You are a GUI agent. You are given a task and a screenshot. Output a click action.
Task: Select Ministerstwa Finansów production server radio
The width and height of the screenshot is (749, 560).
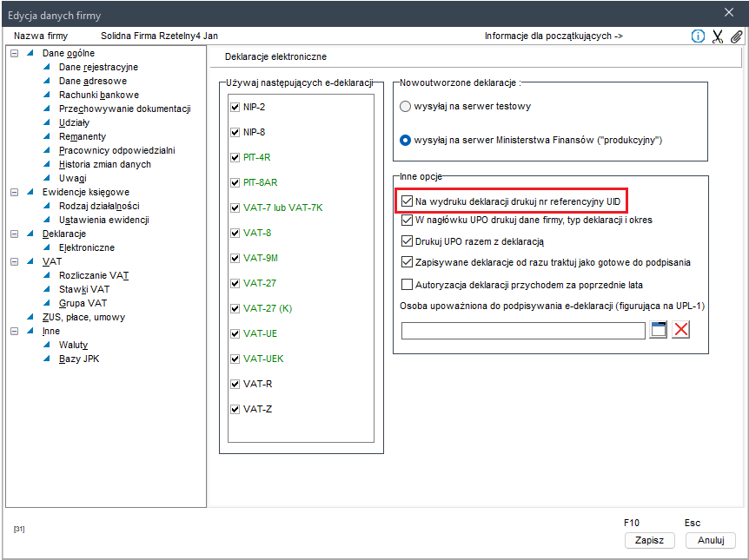coord(405,141)
